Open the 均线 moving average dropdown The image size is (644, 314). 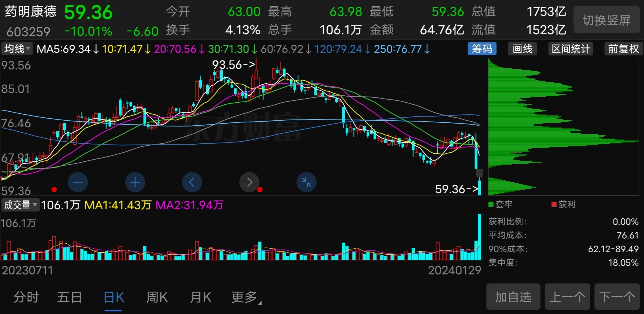(17, 49)
